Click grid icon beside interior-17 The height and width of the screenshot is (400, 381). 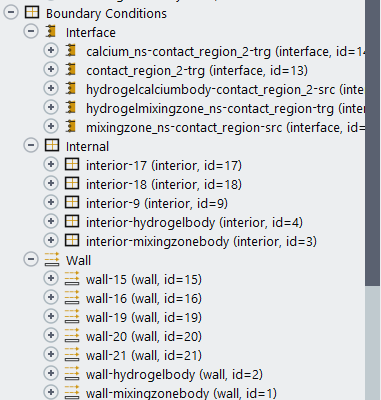pos(72,165)
